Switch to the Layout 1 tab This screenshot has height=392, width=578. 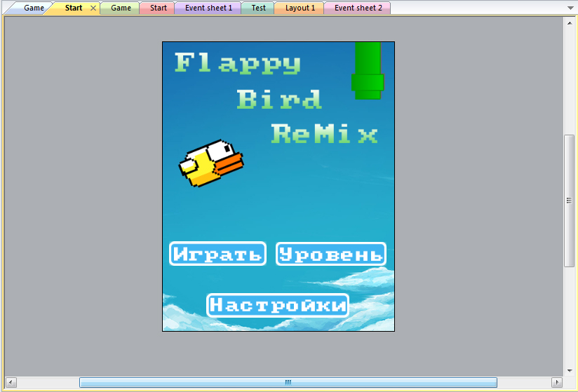coord(300,8)
